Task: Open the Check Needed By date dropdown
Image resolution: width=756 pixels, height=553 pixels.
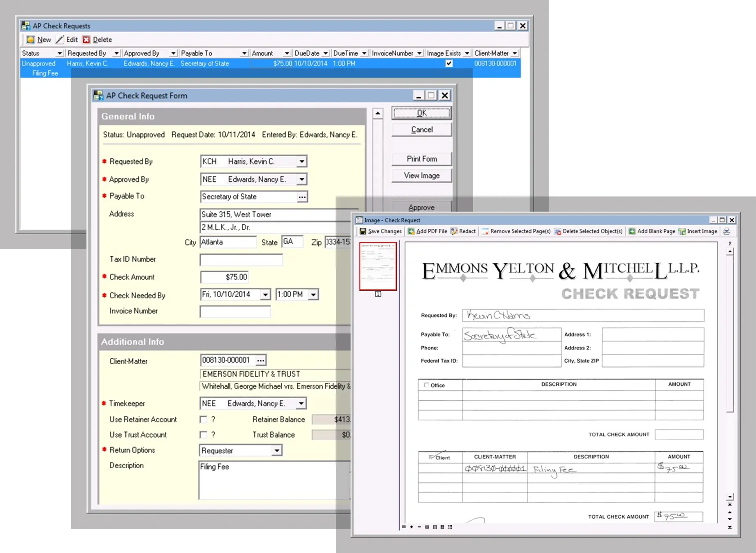Action: 265,295
